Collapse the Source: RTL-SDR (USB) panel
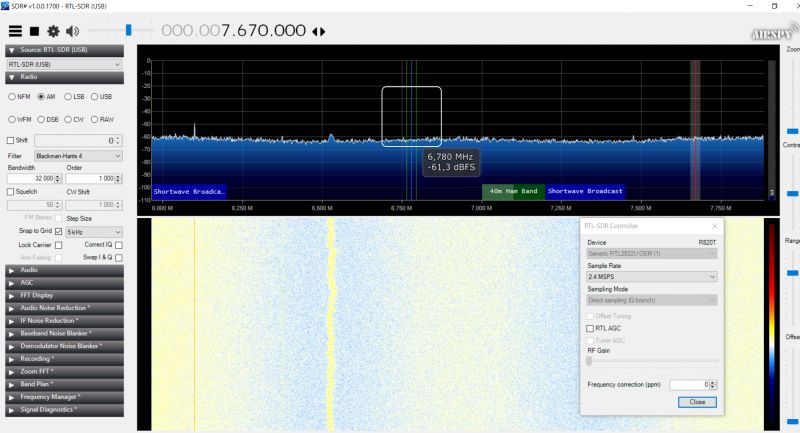Image resolution: width=800 pixels, height=433 pixels. coord(64,50)
